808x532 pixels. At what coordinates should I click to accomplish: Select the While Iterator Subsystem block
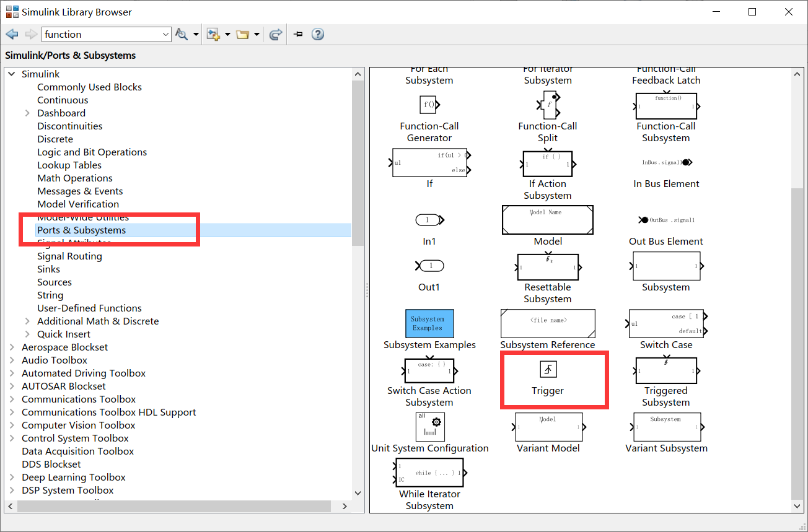429,473
